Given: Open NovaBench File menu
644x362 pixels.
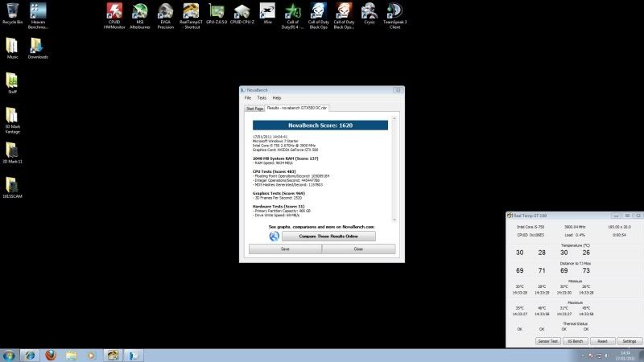Looking at the screenshot, I should coord(248,97).
